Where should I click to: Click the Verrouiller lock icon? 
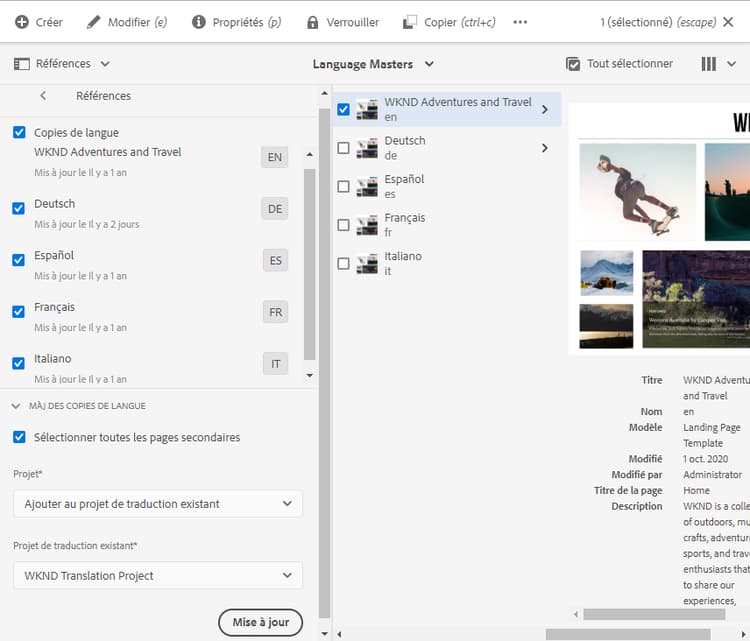tap(312, 22)
